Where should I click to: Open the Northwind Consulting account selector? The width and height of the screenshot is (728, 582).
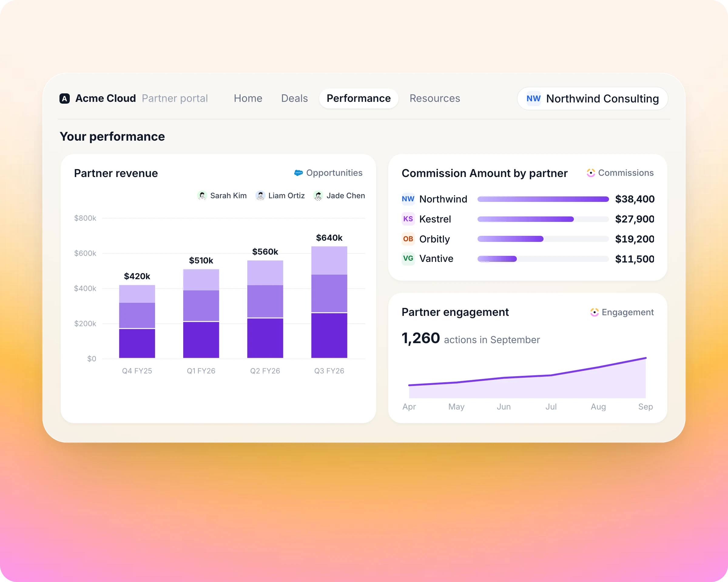(x=593, y=99)
